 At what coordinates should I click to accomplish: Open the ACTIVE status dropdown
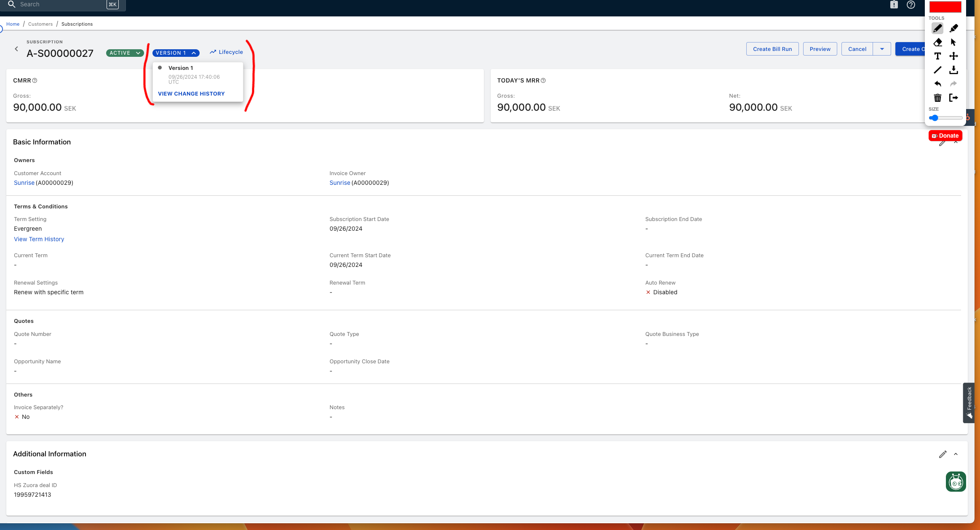pyautogui.click(x=125, y=53)
